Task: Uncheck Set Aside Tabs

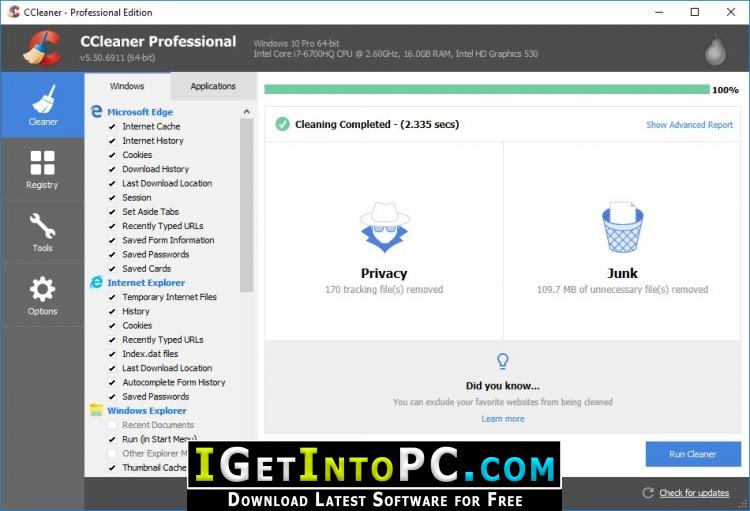Action: [x=112, y=212]
